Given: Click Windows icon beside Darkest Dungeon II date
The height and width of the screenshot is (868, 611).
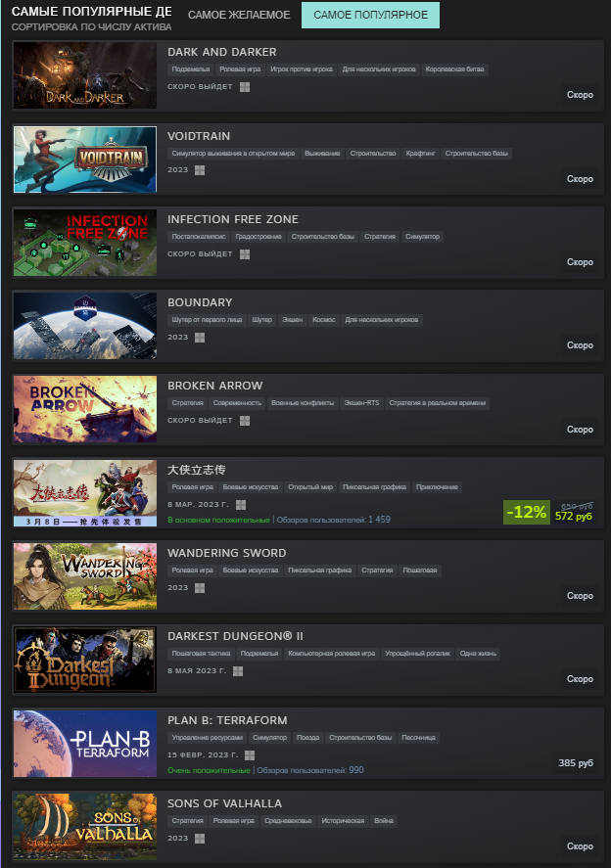Looking at the screenshot, I should (238, 671).
